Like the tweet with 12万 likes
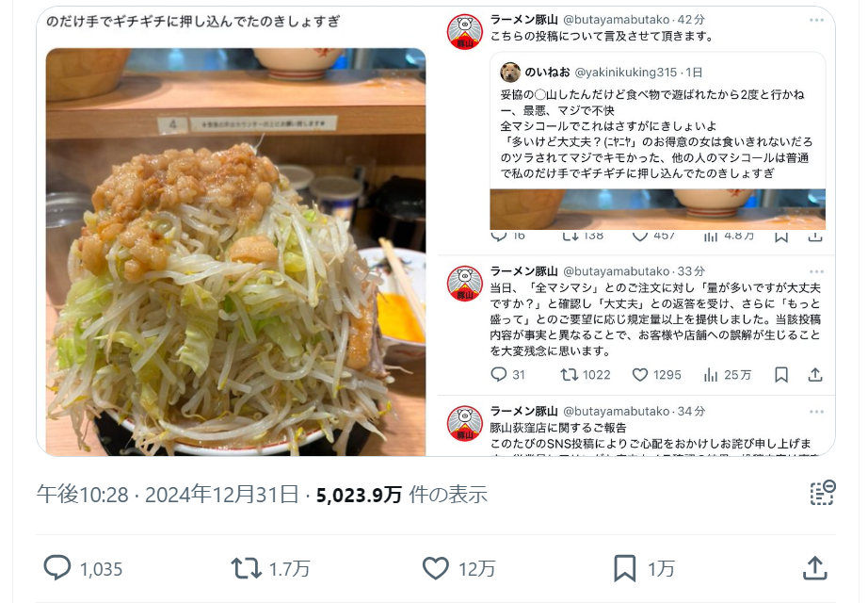Screen dimensions: 868x603 tap(436, 568)
